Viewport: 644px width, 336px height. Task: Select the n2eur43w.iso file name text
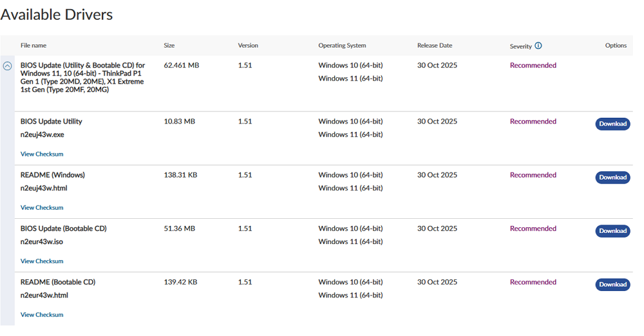pos(42,242)
